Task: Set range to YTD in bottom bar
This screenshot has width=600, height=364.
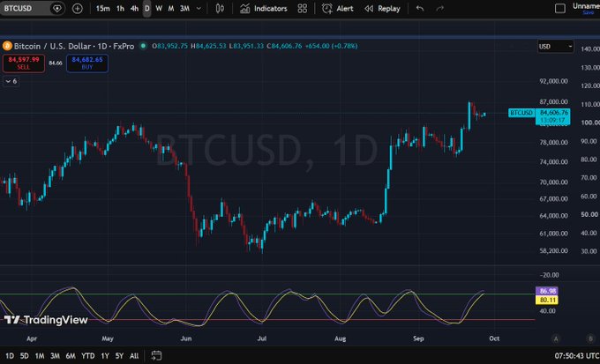Action: coord(88,356)
